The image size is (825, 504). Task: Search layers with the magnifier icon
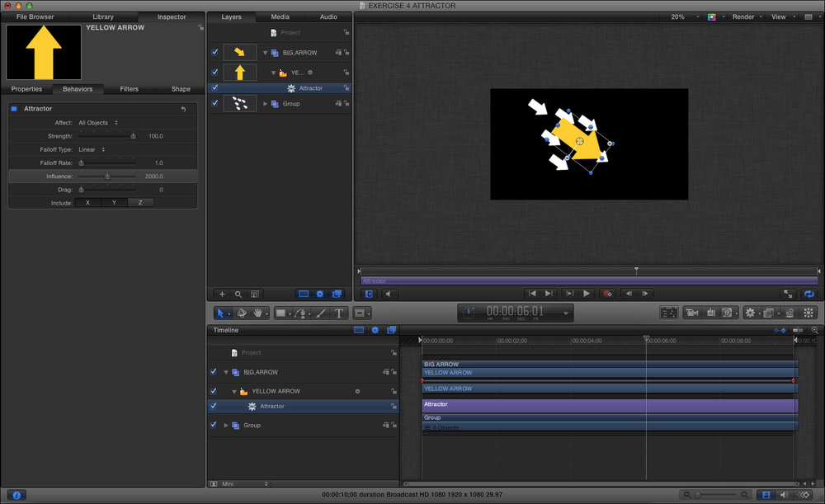[238, 294]
